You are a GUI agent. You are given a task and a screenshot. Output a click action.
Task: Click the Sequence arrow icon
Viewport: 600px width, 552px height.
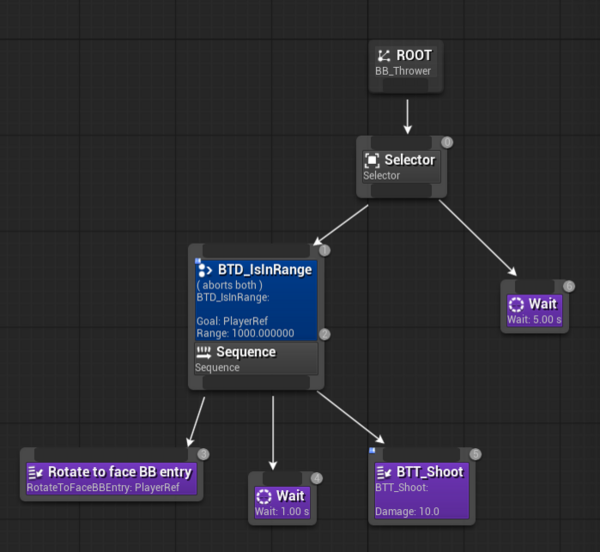[203, 352]
